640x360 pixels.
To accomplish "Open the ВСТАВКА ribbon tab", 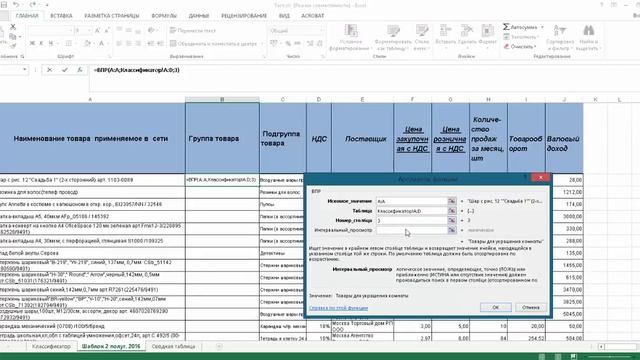I will click(x=61, y=16).
